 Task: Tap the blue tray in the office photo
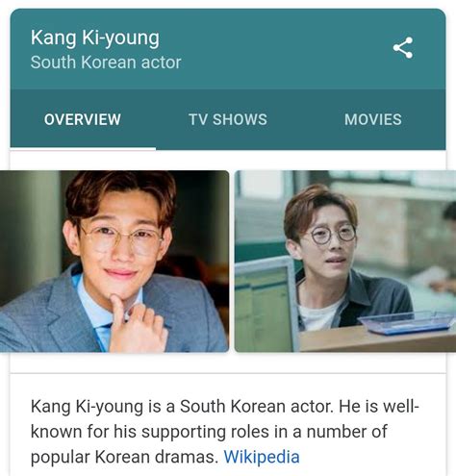click(407, 322)
